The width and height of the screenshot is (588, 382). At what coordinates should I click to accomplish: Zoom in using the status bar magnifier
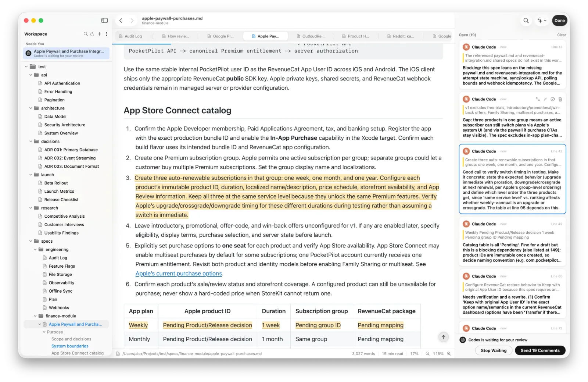click(449, 354)
